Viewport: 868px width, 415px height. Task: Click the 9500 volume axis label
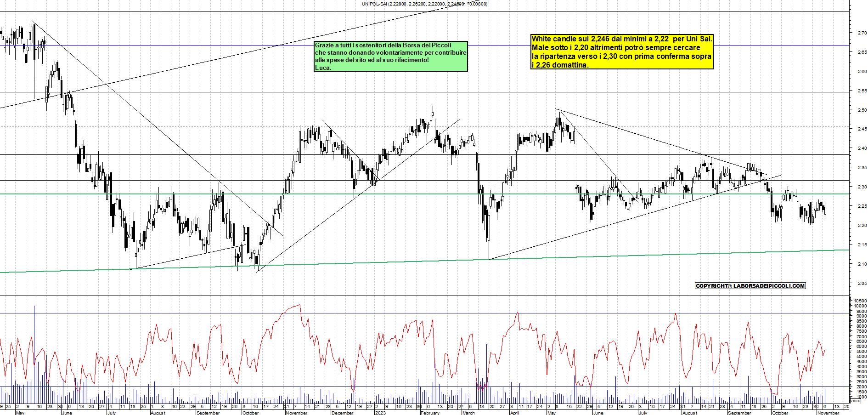[862, 311]
